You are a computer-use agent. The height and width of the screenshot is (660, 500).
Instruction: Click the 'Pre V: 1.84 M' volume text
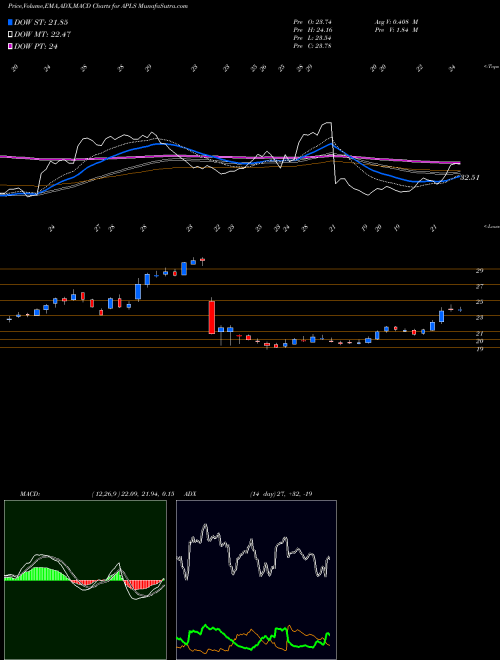pos(396,30)
